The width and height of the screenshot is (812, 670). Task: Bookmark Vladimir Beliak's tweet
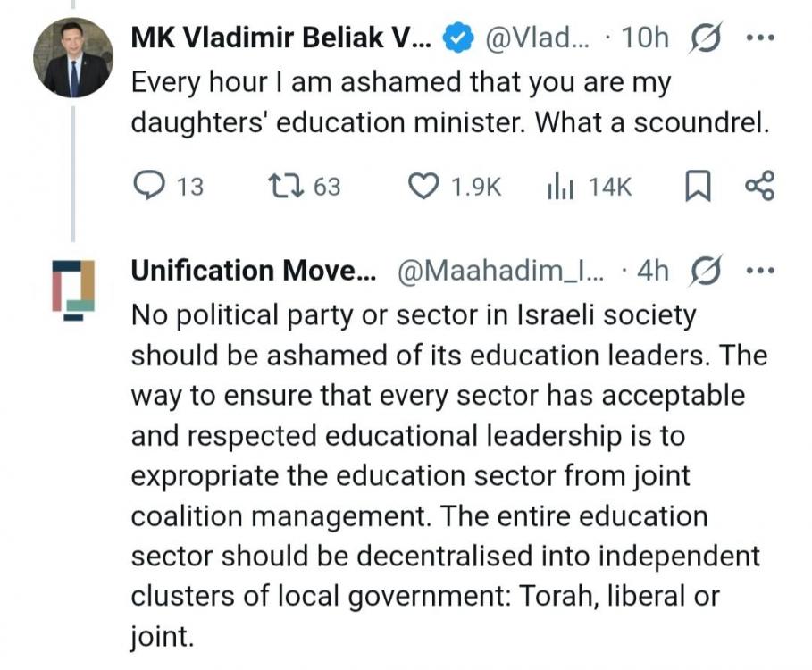click(697, 186)
